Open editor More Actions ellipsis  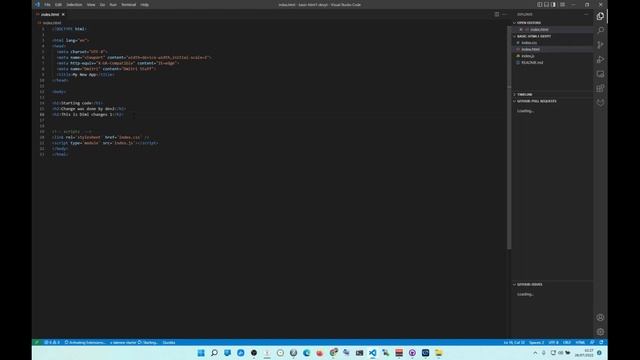tap(504, 14)
